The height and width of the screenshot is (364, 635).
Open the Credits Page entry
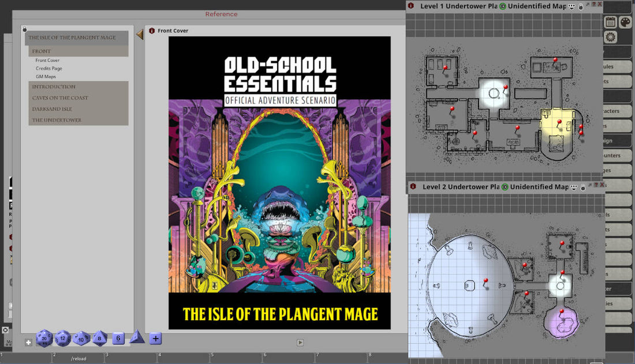48,68
